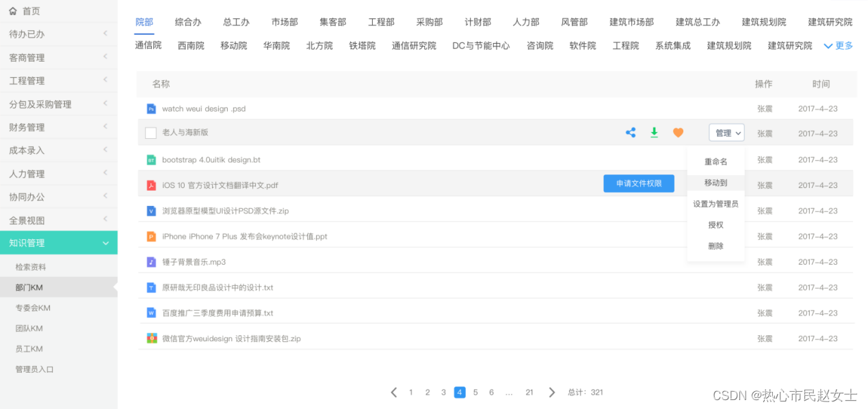Open 管理员入口 in the sidebar
868x409 pixels.
34,369
